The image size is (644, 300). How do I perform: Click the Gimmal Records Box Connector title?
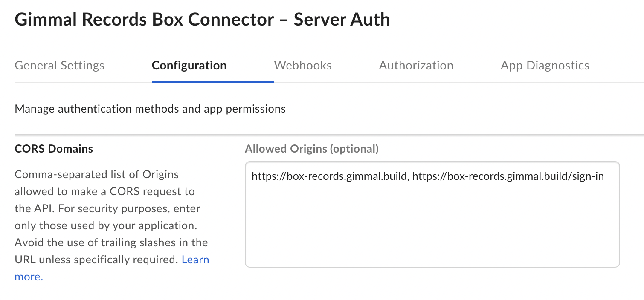coord(144,20)
